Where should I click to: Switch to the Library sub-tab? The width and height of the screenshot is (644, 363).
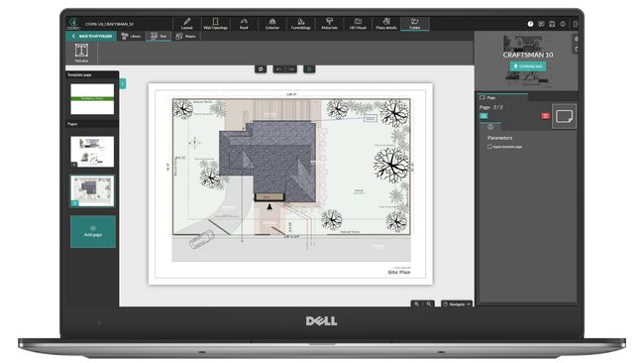132,36
